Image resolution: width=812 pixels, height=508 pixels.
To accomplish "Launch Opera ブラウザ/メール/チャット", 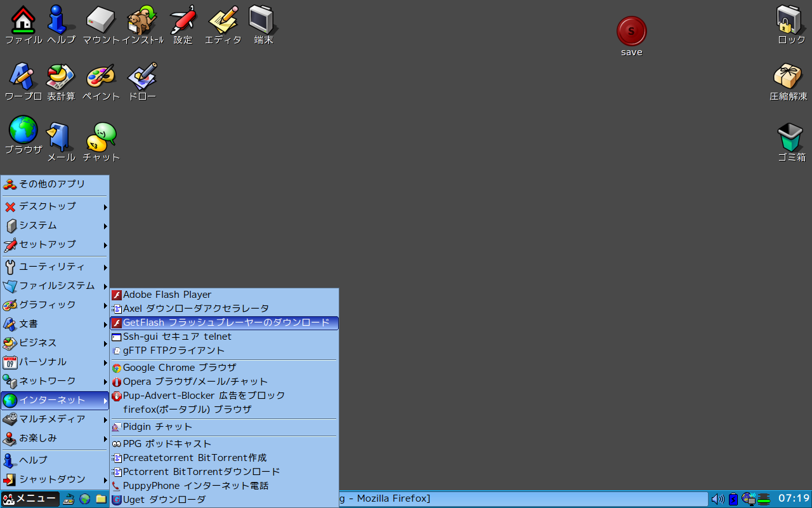I will coord(225,382).
